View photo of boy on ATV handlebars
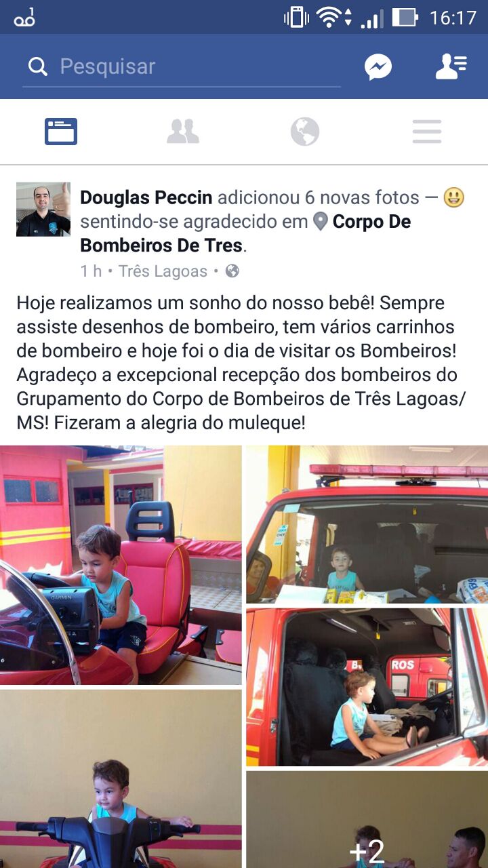 pyautogui.click(x=121, y=779)
